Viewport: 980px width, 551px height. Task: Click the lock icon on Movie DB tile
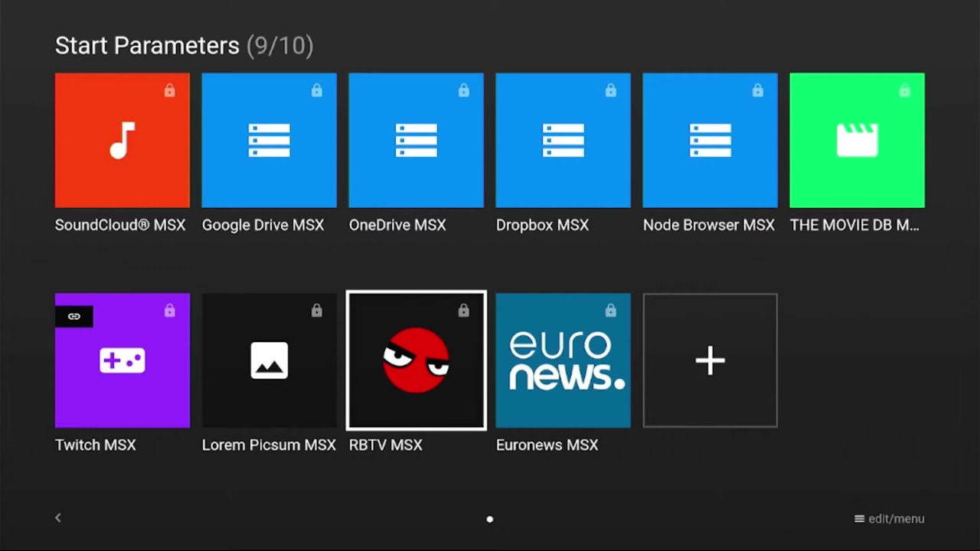click(905, 90)
